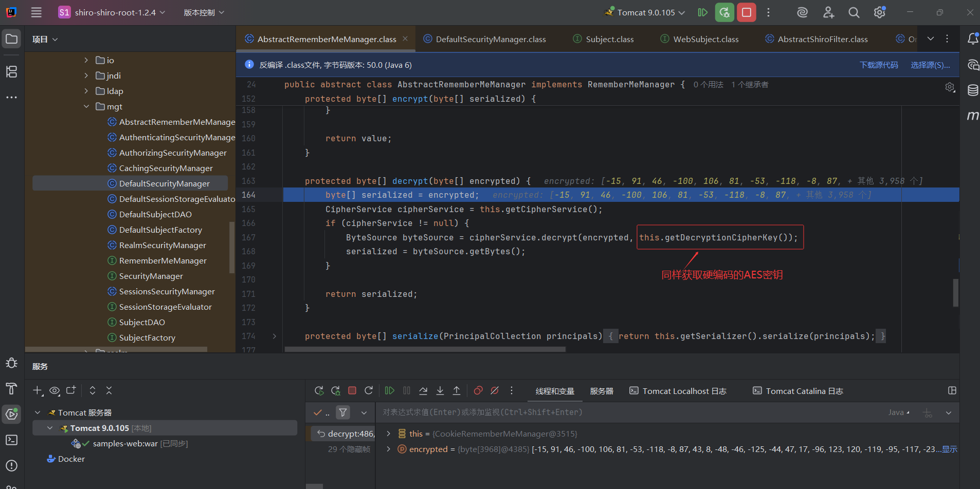Toggle Mute Breakpoints in debug toolbar
This screenshot has width=980, height=489.
coord(495,391)
